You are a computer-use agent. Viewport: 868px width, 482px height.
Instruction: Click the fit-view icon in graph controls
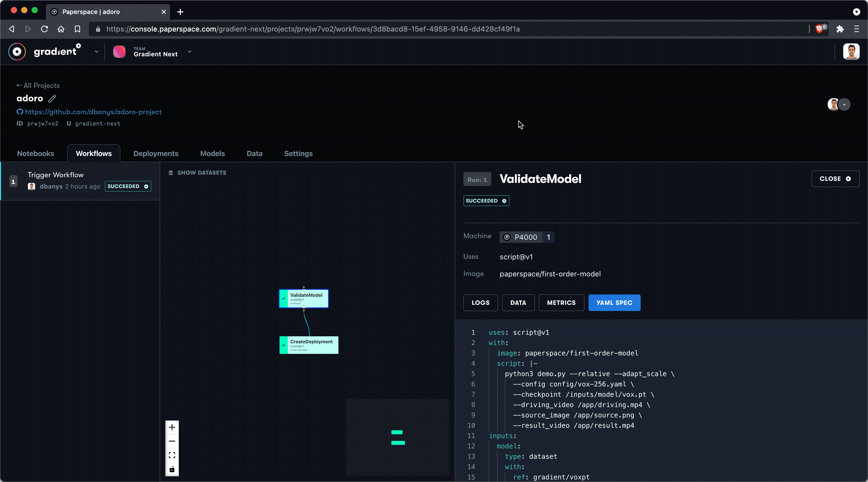[172, 455]
